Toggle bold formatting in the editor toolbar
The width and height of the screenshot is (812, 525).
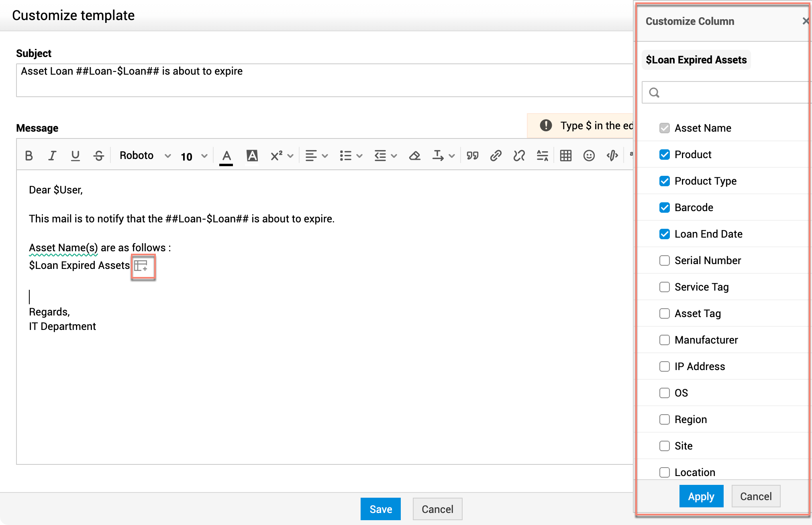29,156
